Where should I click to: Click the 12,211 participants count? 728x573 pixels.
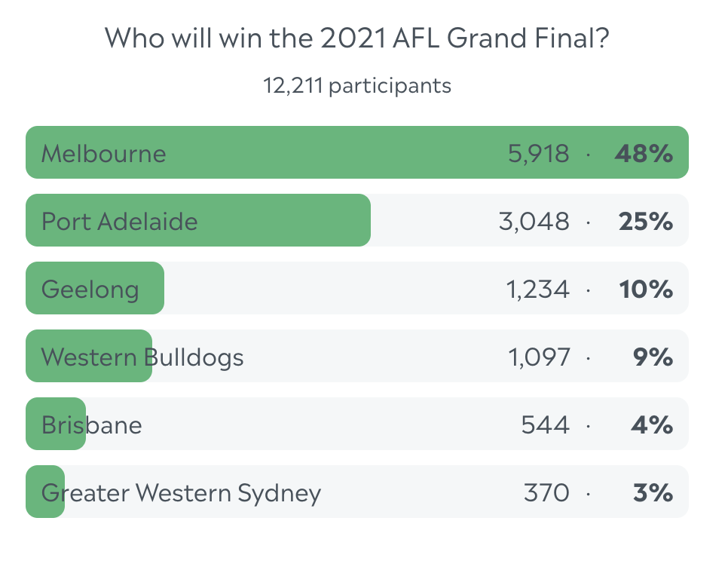pos(356,85)
